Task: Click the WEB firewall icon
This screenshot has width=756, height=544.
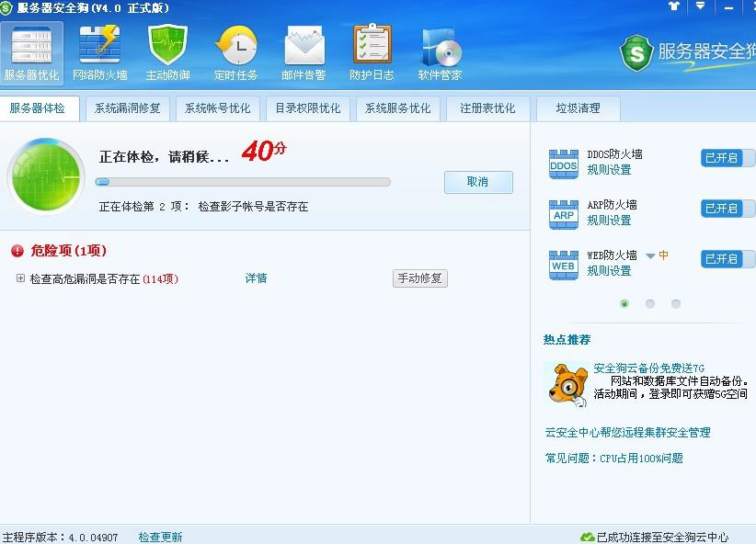Action: pyautogui.click(x=563, y=265)
